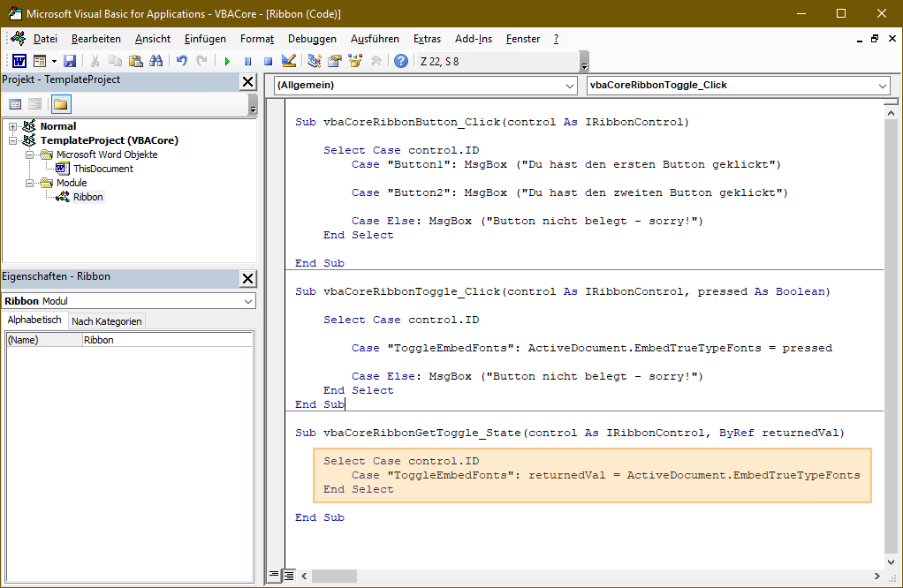Click code pane scroll-right arrow
This screenshot has height=588, width=903.
pyautogui.click(x=877, y=576)
